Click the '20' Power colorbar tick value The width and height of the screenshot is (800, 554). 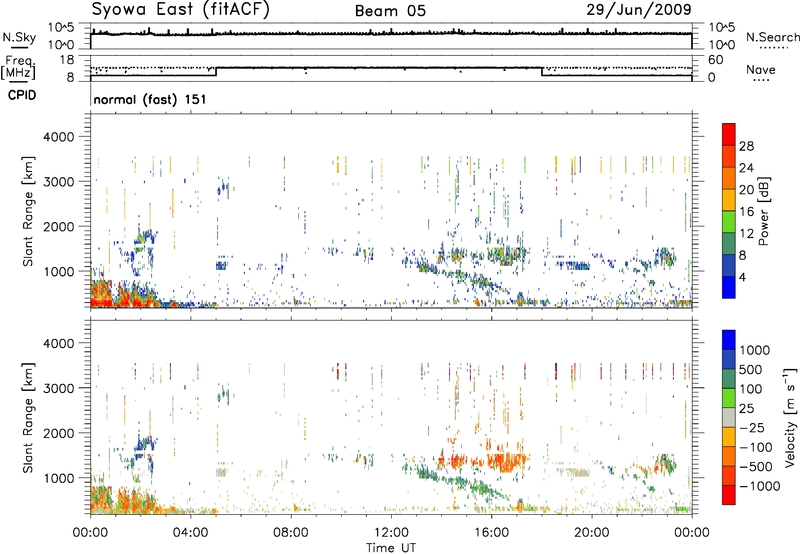coord(746,190)
